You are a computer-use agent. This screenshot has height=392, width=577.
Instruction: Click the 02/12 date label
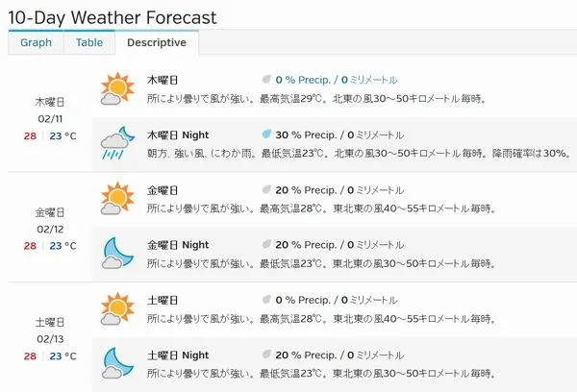point(50,229)
